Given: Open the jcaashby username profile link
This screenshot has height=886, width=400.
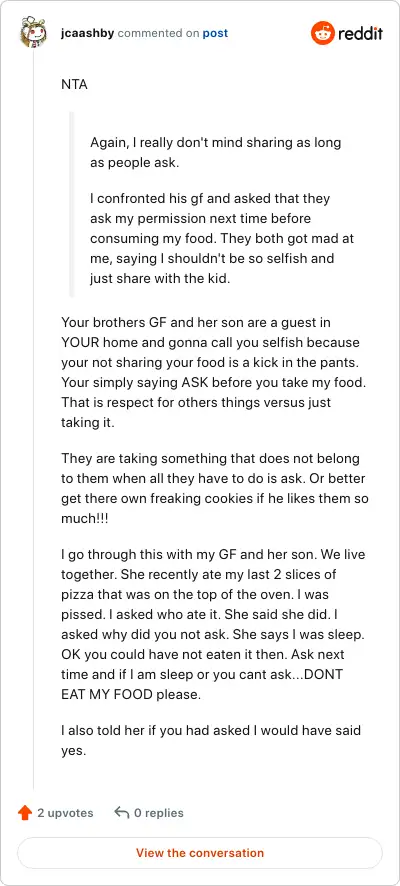Looking at the screenshot, I should pos(88,33).
